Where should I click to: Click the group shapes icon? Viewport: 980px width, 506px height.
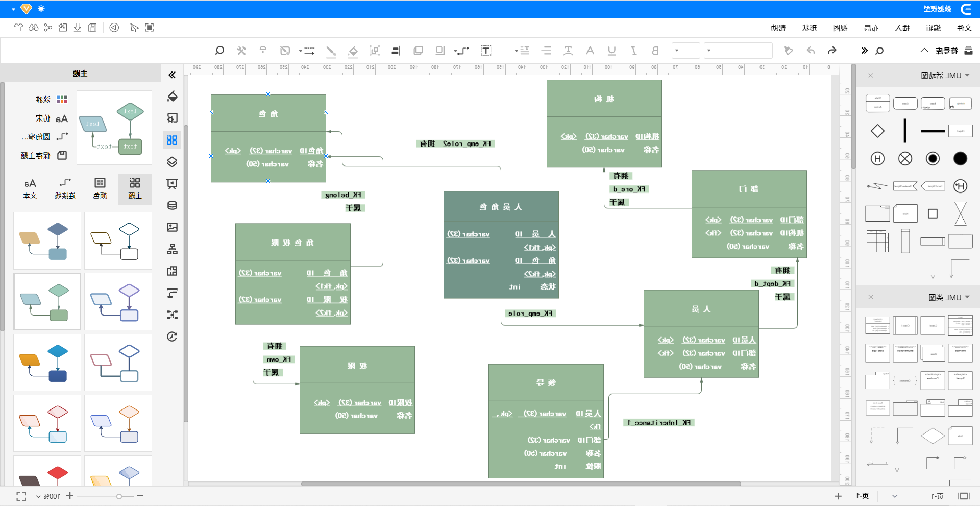pyautogui.click(x=375, y=51)
